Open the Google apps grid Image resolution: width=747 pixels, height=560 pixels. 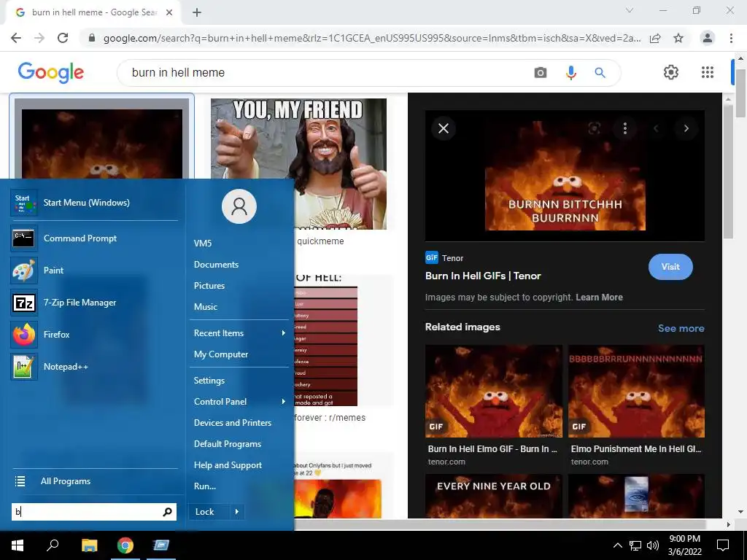pyautogui.click(x=708, y=72)
